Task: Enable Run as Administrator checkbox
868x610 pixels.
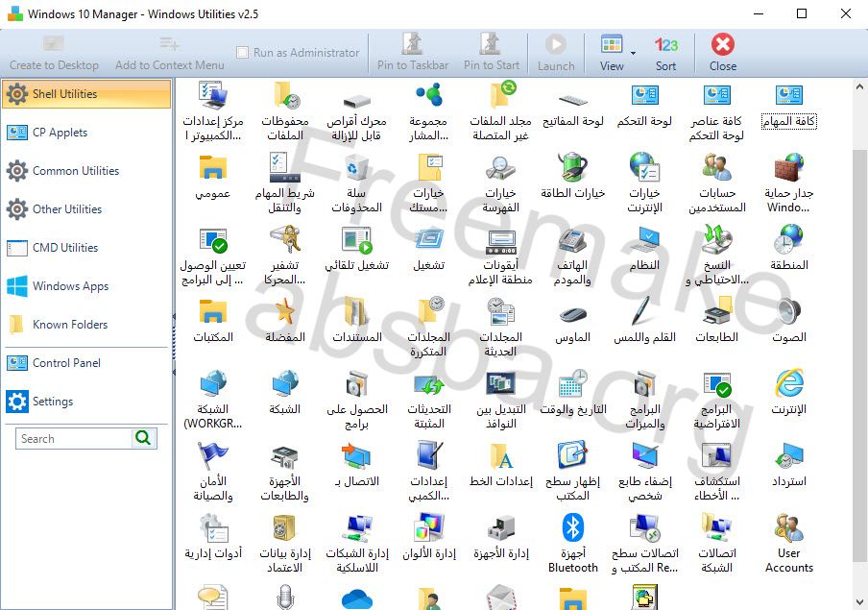Action: pyautogui.click(x=242, y=53)
